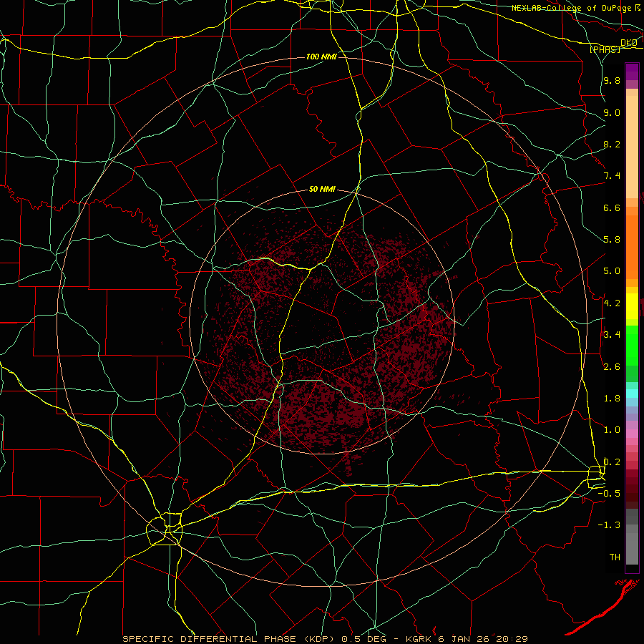Click the 100 NMI range ring label
Image resolution: width=644 pixels, height=644 pixels.
pos(321,57)
